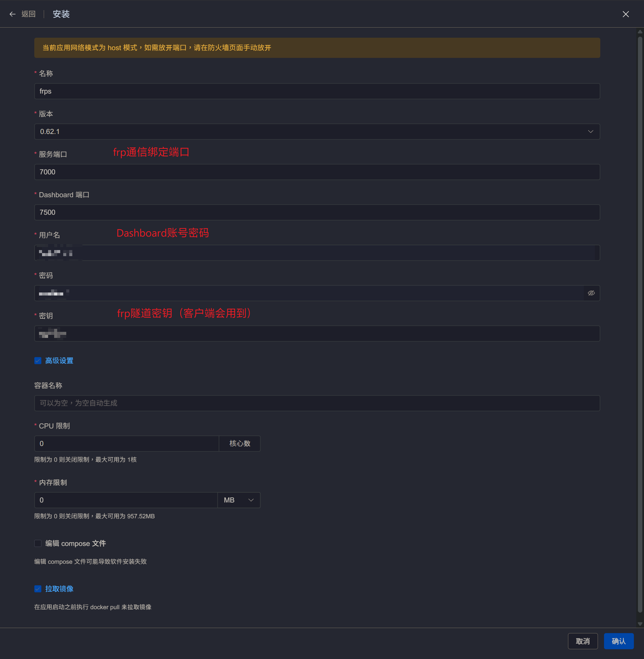This screenshot has width=644, height=659.
Task: Open the MB memory unit dropdown
Action: 239,500
